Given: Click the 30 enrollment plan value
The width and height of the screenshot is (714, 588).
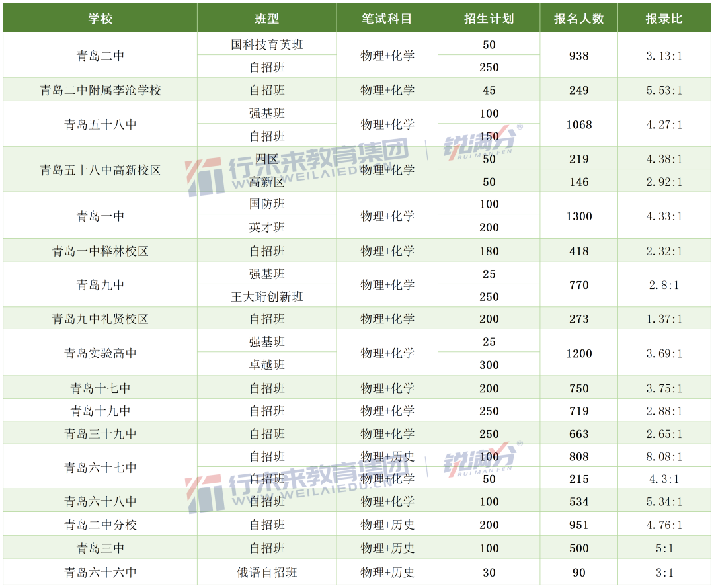Looking at the screenshot, I should coord(489,573).
